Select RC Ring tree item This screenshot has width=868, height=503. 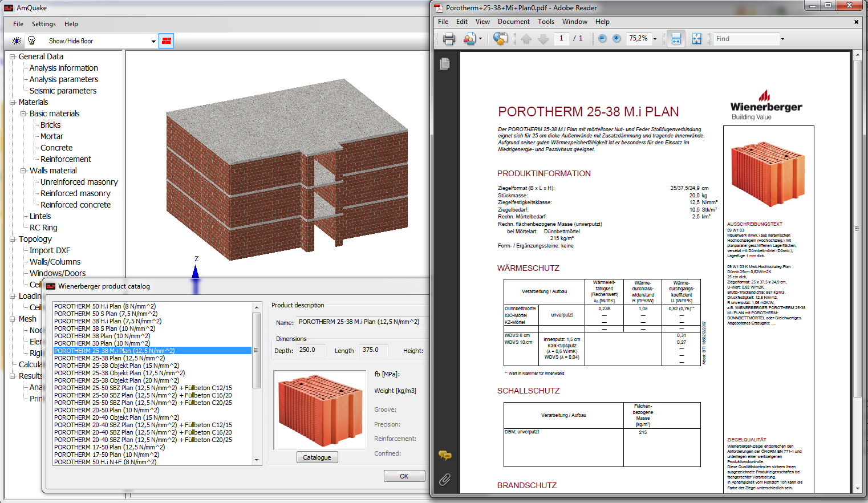(x=43, y=228)
